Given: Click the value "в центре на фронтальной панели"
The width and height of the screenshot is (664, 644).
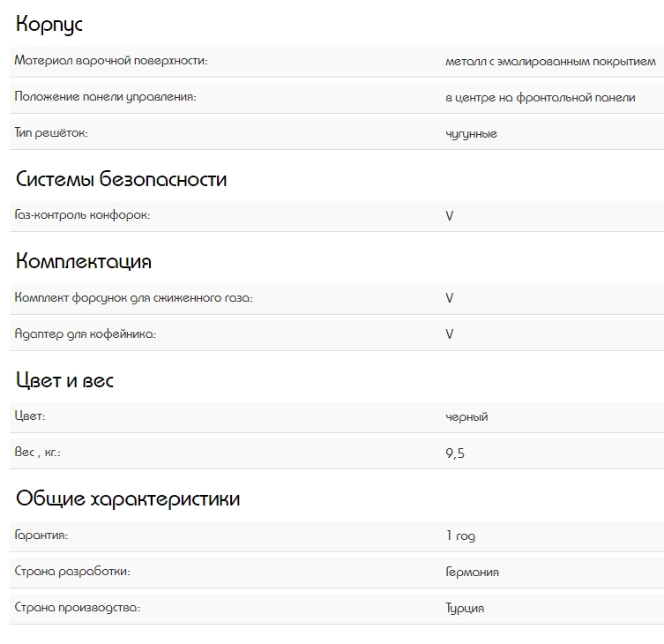Looking at the screenshot, I should (x=541, y=98).
